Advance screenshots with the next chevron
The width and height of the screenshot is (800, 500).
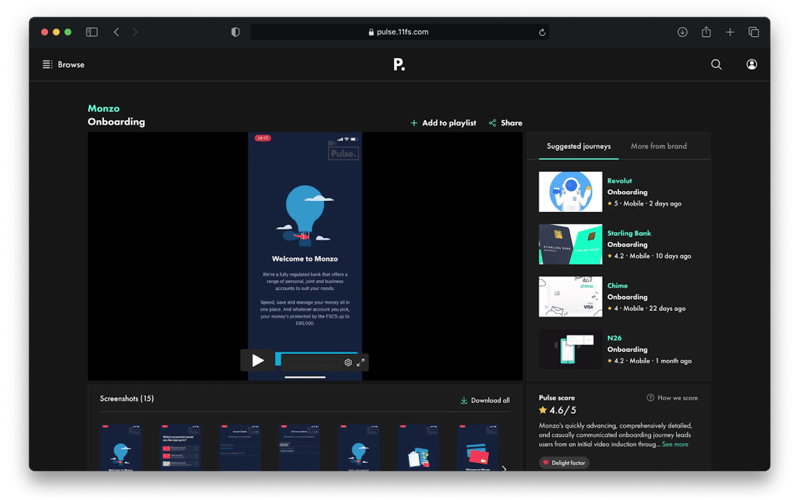pos(504,468)
